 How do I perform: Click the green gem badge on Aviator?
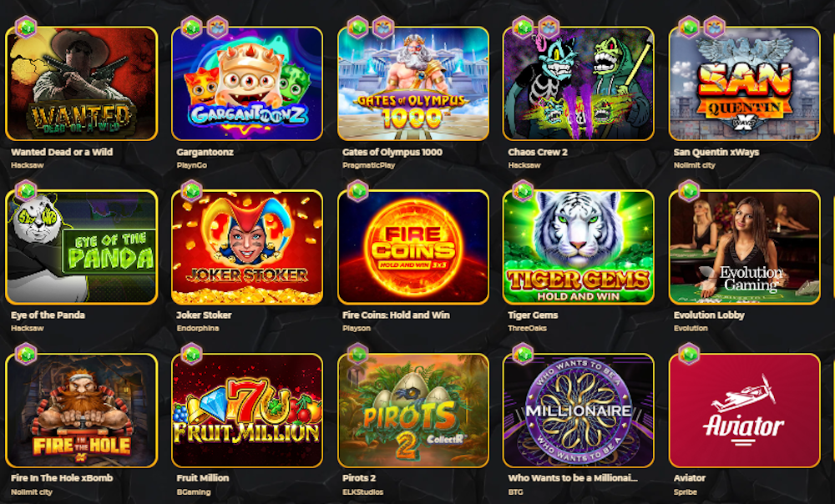[x=689, y=354]
